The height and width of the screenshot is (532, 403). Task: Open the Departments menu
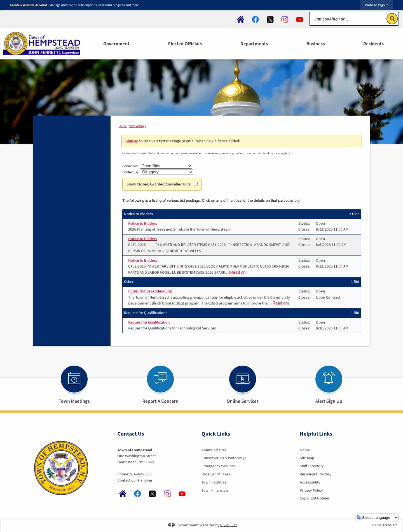(254, 44)
